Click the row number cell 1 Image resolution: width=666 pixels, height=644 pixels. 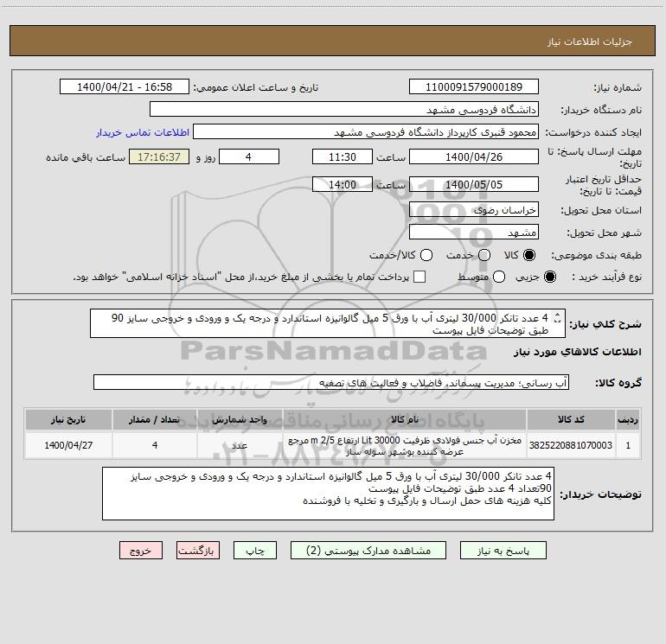point(628,445)
